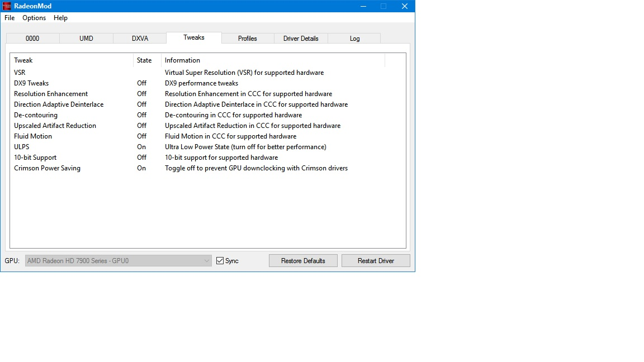
Task: Click the Virtual Super Resolution description text
Action: (244, 72)
